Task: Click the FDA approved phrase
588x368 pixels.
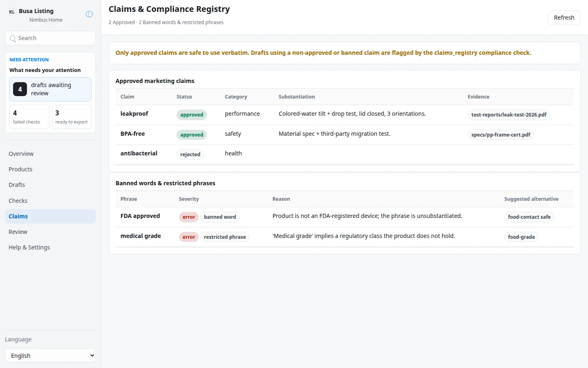Action: pos(140,216)
